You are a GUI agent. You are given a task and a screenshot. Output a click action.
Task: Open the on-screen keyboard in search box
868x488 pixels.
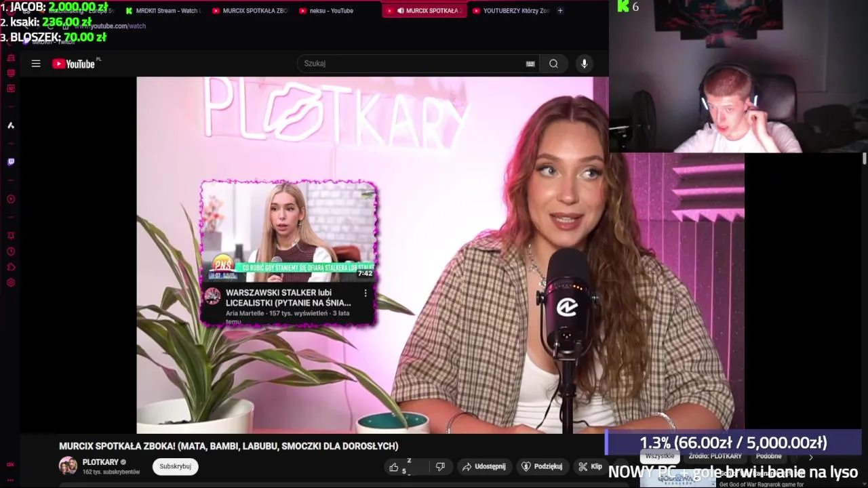point(530,64)
